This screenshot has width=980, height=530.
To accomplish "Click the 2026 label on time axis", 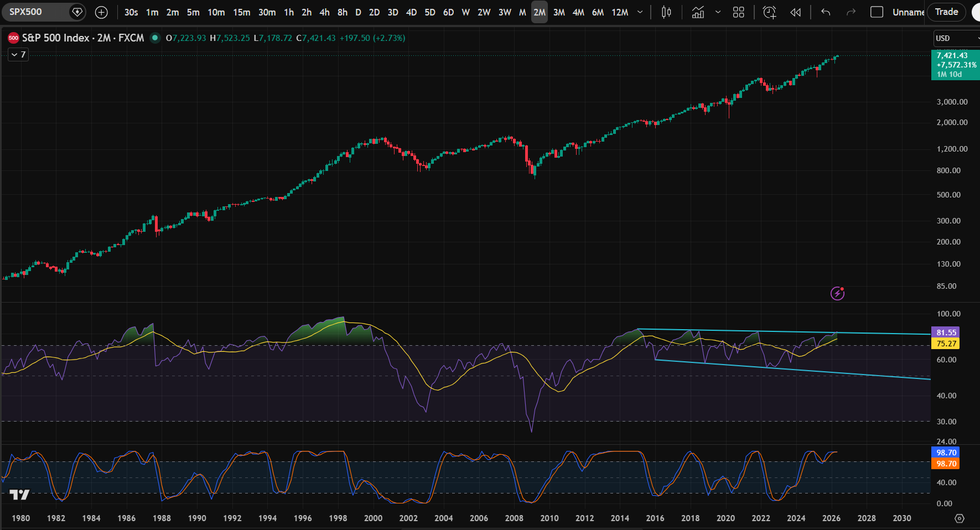I will 831,518.
